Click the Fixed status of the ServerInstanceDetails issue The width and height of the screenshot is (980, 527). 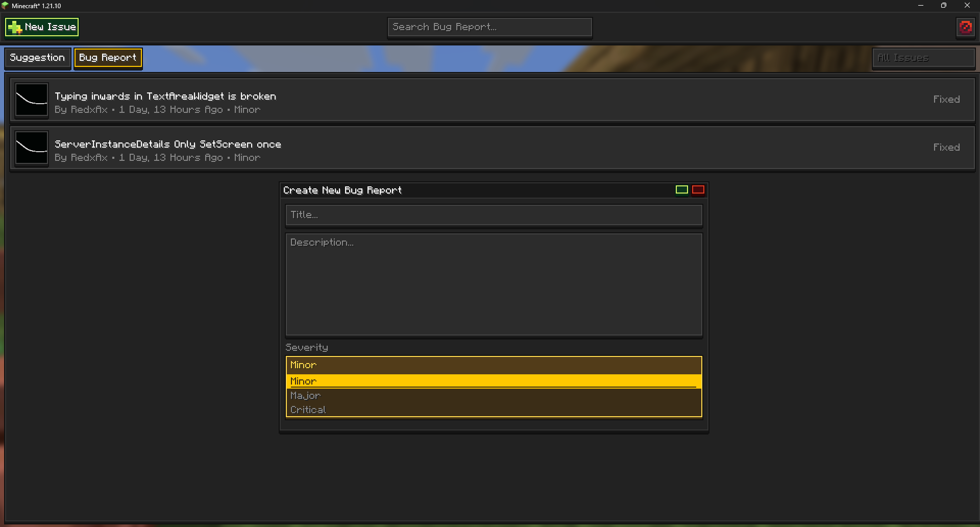coord(946,148)
